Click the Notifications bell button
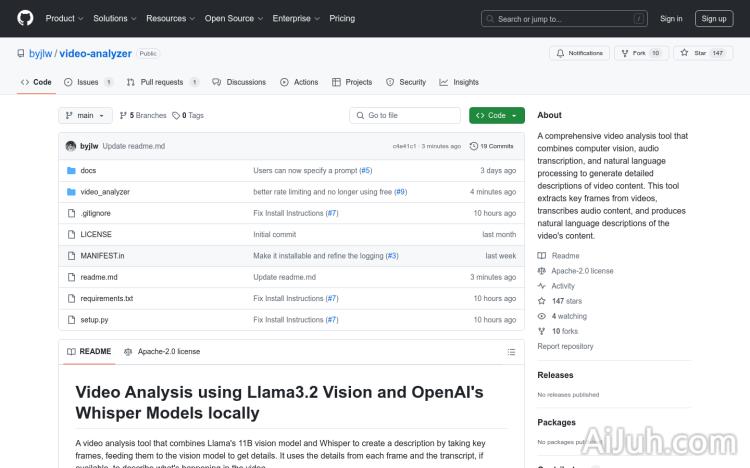The height and width of the screenshot is (468, 750). (x=579, y=53)
